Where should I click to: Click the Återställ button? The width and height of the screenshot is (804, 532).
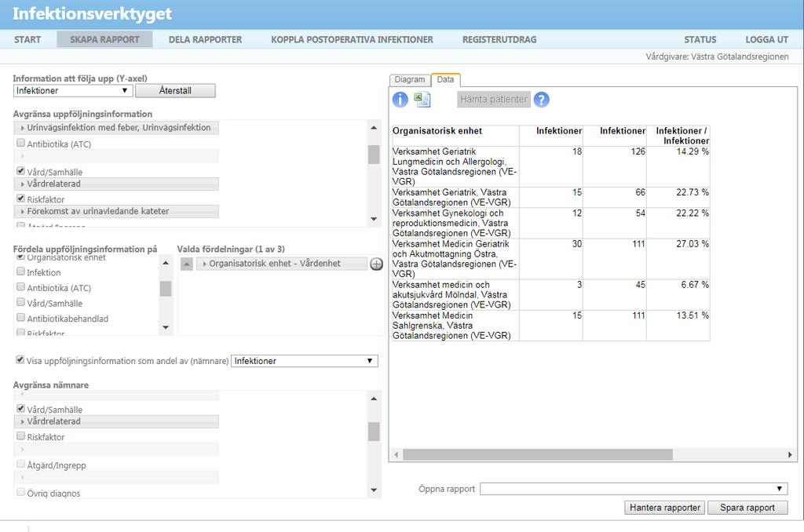[x=175, y=91]
